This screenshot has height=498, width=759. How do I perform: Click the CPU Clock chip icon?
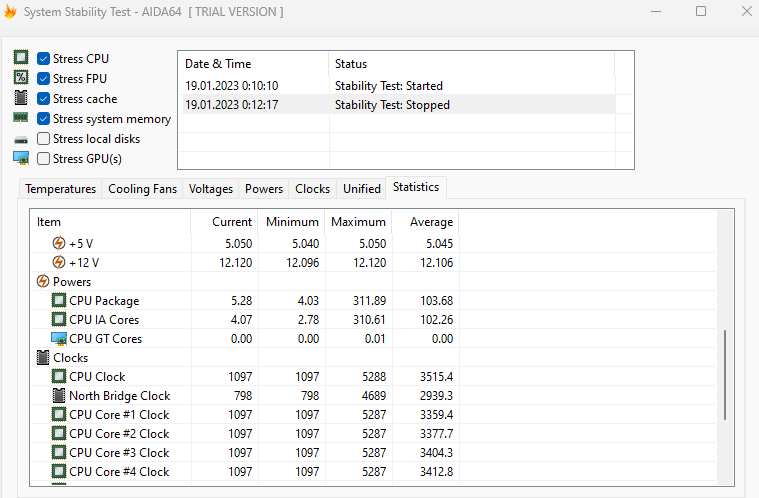[x=59, y=377]
